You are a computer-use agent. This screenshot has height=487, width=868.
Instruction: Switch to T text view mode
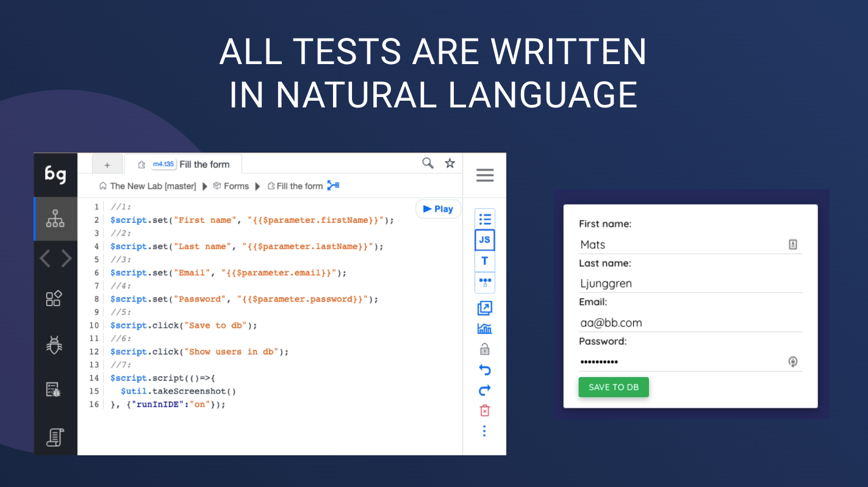(x=485, y=261)
